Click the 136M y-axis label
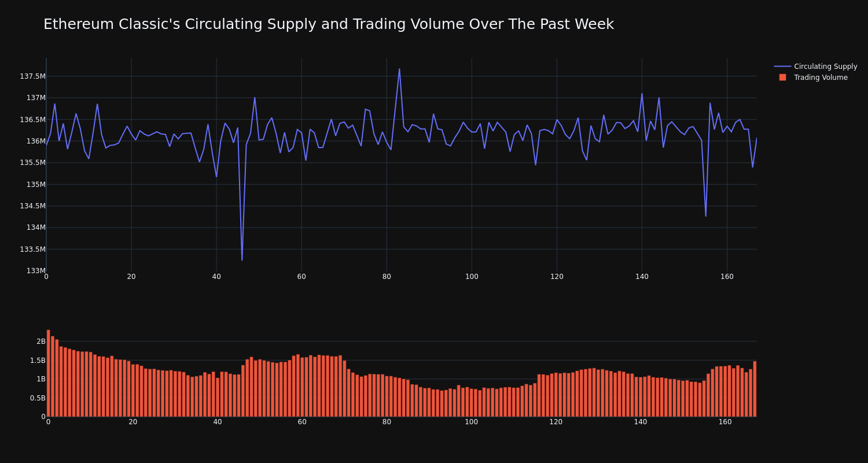This screenshot has height=463, width=868. click(36, 141)
